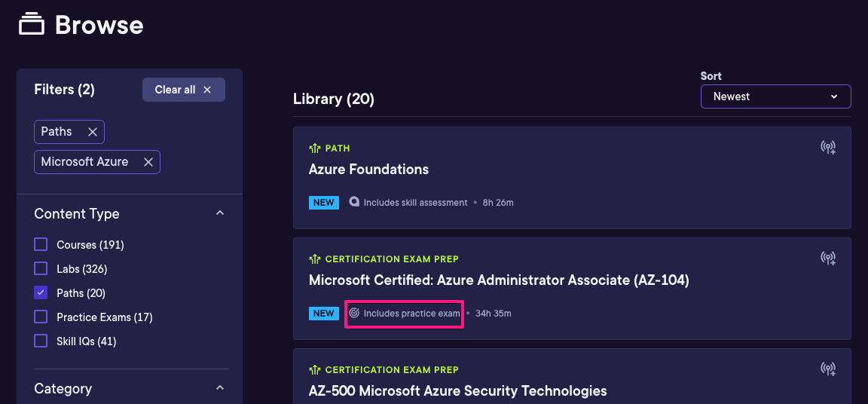The height and width of the screenshot is (404, 868).
Task: Tick the Skill IQs (41) checkbox
Action: pyautogui.click(x=41, y=341)
